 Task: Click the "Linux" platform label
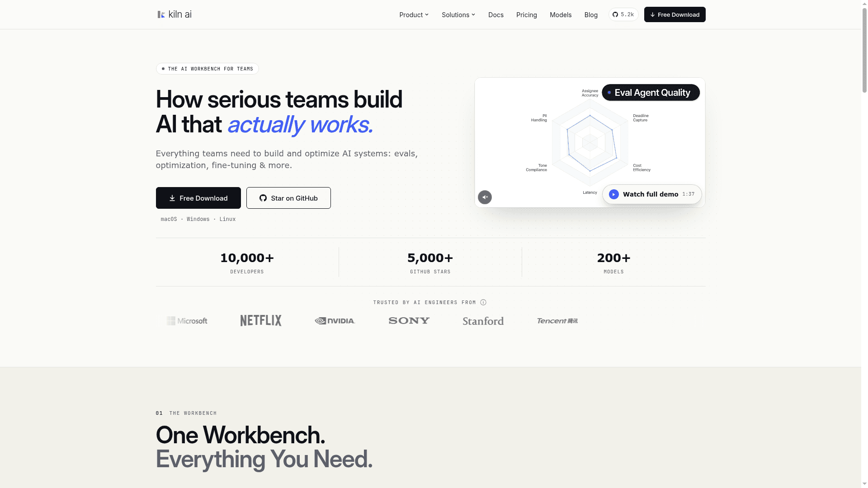click(x=227, y=219)
